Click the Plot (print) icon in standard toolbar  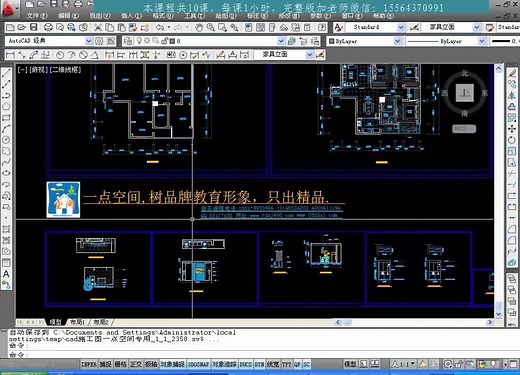(48, 27)
